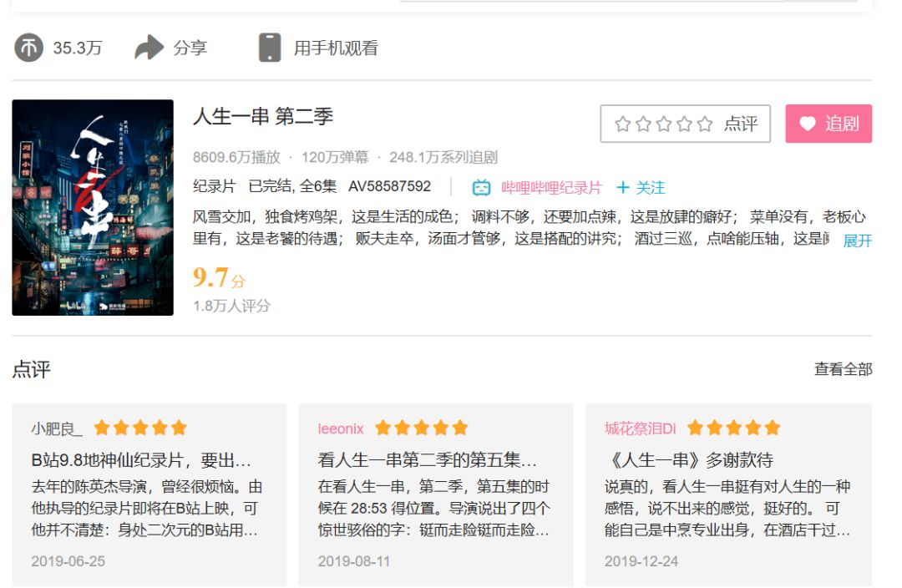Follow the series with 追剧 button
The height and width of the screenshot is (588, 902).
point(829,124)
